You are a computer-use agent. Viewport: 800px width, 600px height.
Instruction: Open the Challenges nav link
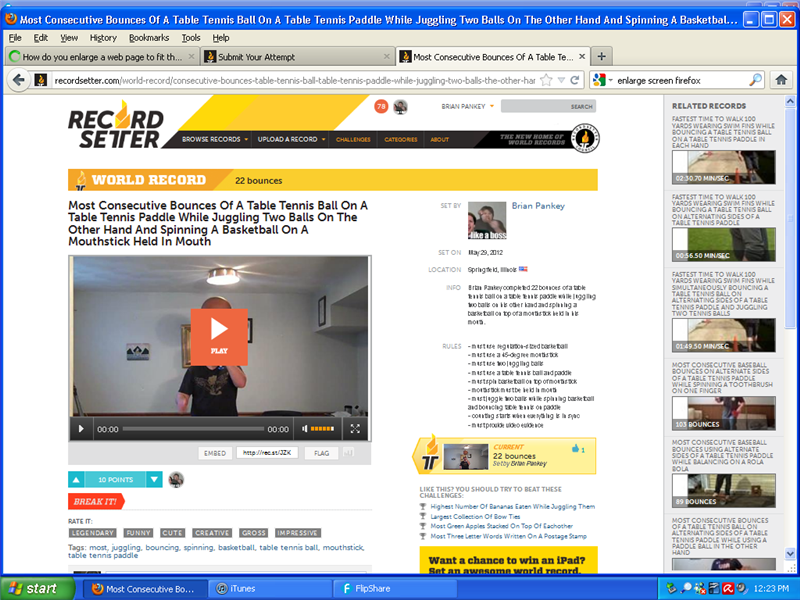[353, 139]
